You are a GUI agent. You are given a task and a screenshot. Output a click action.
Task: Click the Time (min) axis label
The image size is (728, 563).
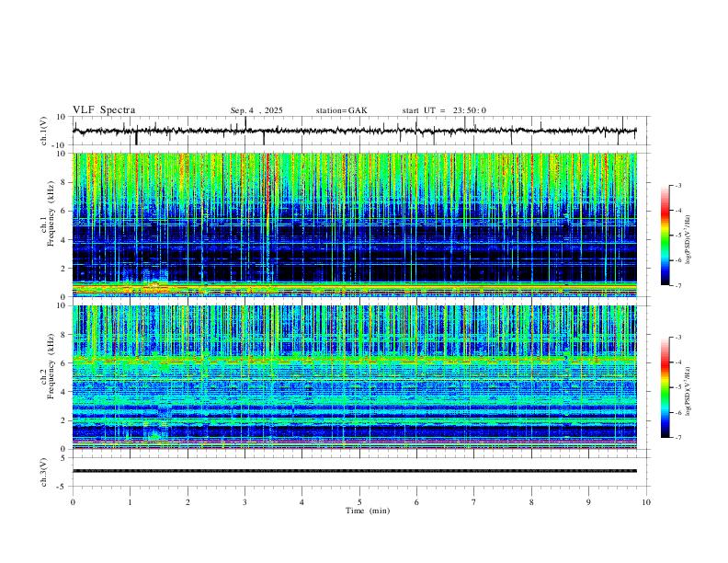(x=368, y=511)
